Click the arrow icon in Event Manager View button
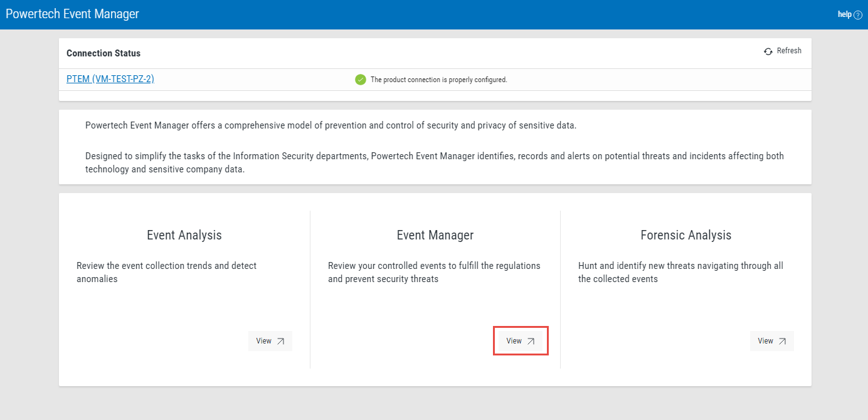Screen dimensions: 868x420 pos(531,341)
